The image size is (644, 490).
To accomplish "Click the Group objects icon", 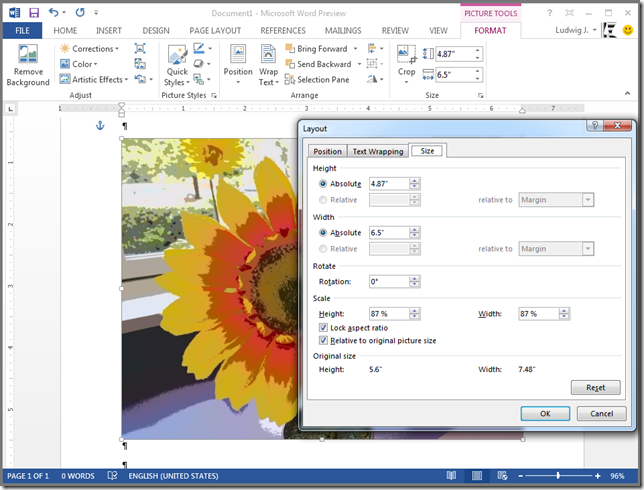I will (372, 64).
